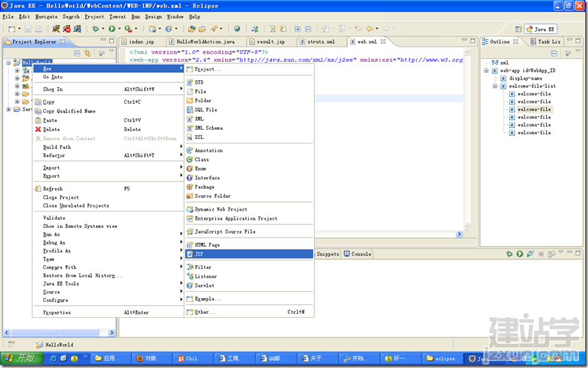This screenshot has height=368, width=588.
Task: Click the Back navigation arrow in toolbar
Action: 369,29
